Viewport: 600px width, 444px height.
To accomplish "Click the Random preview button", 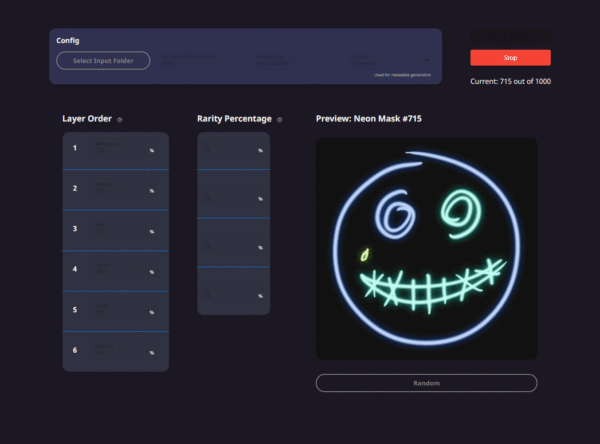I will click(x=426, y=383).
